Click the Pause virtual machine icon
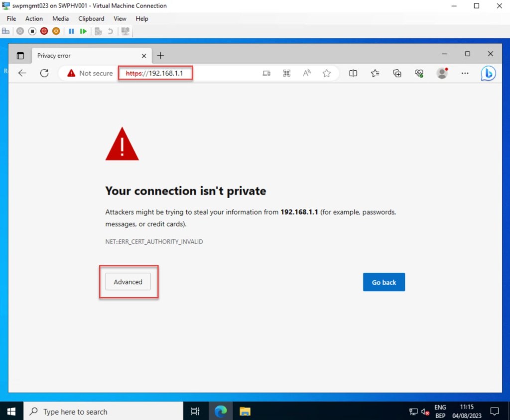510x420 pixels. pos(71,31)
